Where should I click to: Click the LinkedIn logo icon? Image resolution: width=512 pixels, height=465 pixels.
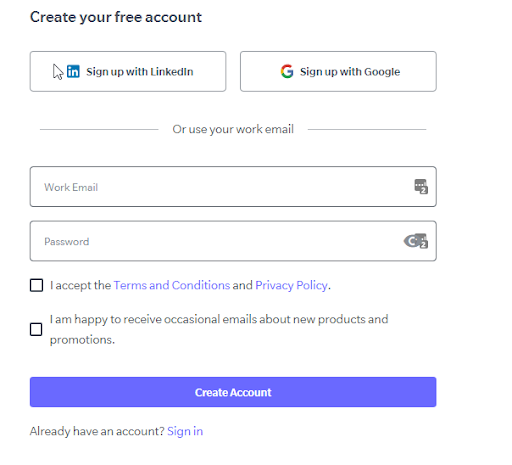(x=73, y=72)
